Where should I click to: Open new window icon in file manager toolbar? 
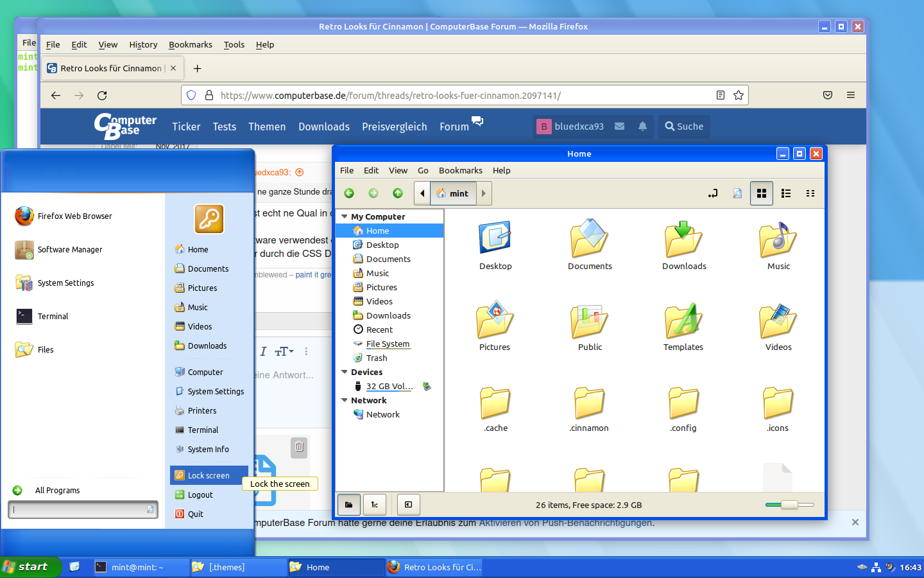click(737, 193)
